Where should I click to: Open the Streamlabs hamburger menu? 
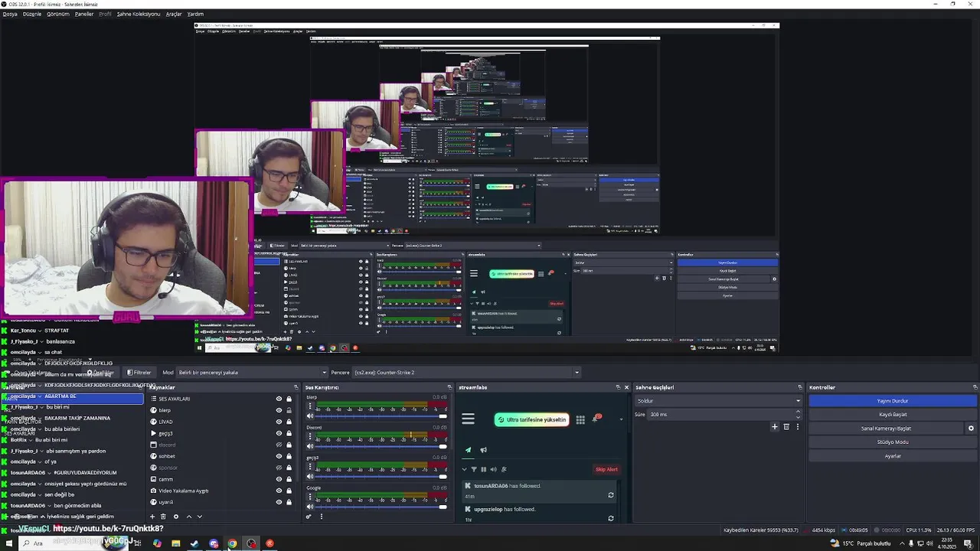coord(468,419)
